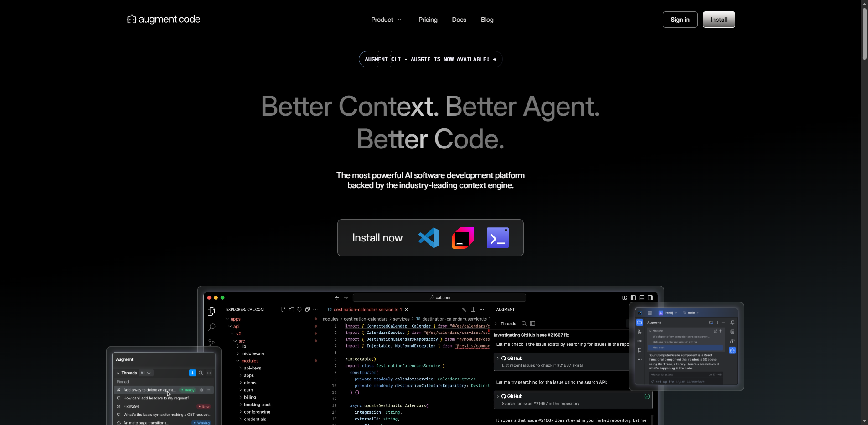Go back with the editor left arrow
This screenshot has width=868, height=425.
point(337,298)
